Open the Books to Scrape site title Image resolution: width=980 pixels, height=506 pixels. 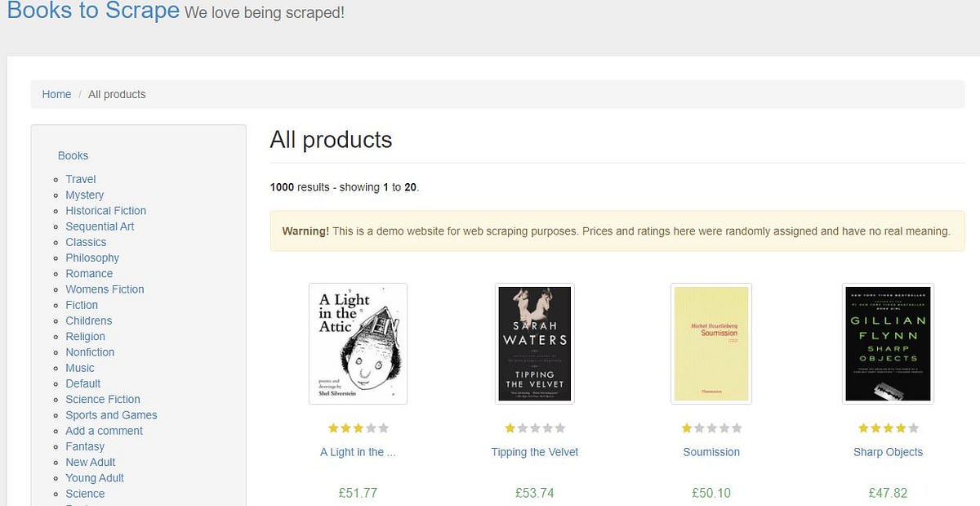(93, 11)
